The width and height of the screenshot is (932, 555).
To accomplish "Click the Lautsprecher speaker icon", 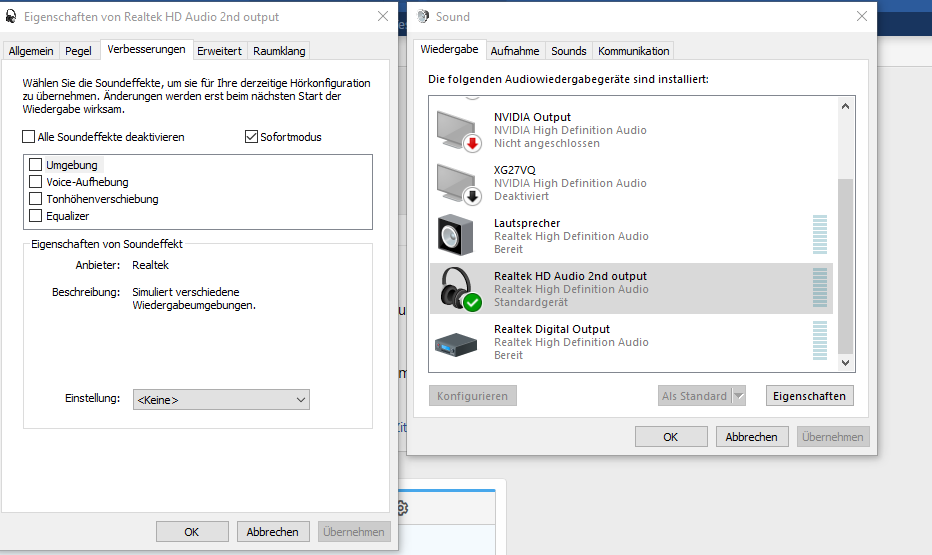I will pyautogui.click(x=455, y=236).
